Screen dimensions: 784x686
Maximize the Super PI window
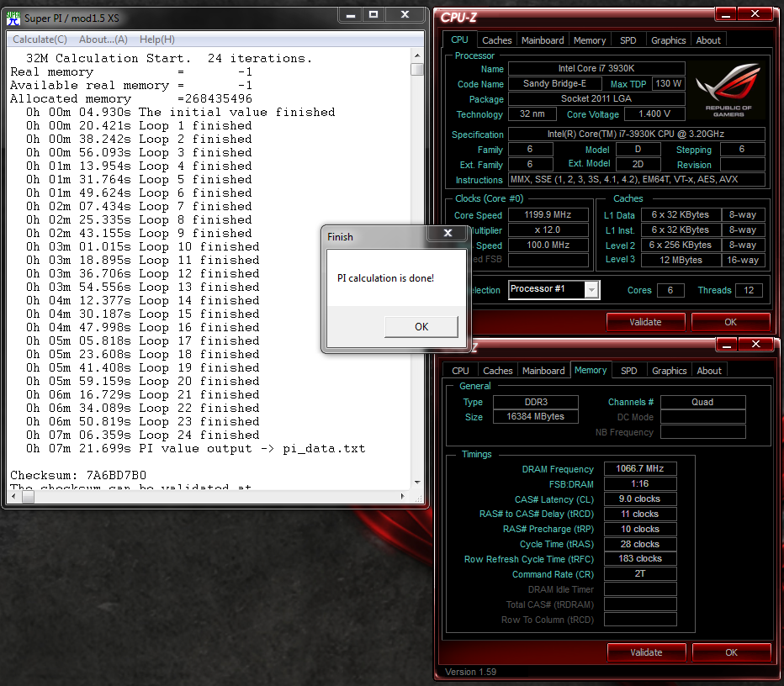[373, 15]
